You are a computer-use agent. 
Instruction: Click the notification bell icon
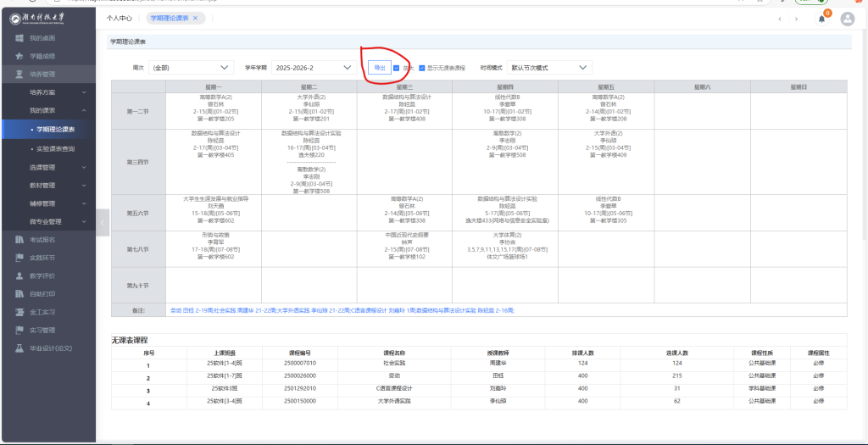coord(821,19)
